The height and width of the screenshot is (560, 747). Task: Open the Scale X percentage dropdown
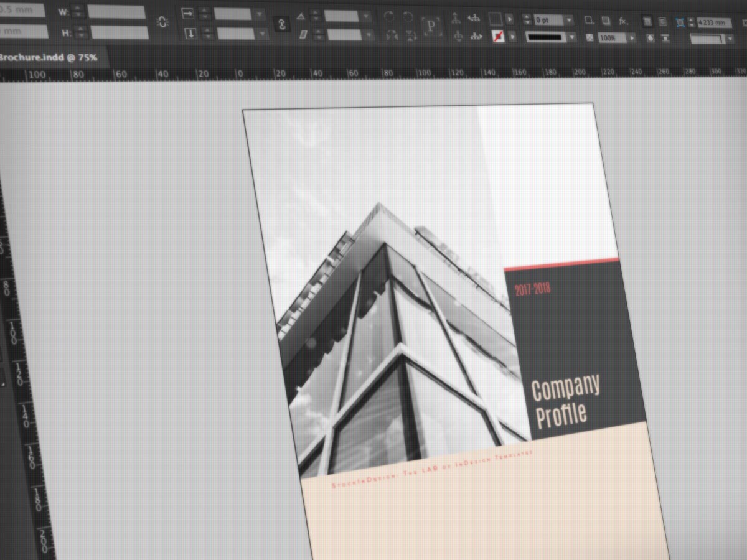(x=259, y=14)
